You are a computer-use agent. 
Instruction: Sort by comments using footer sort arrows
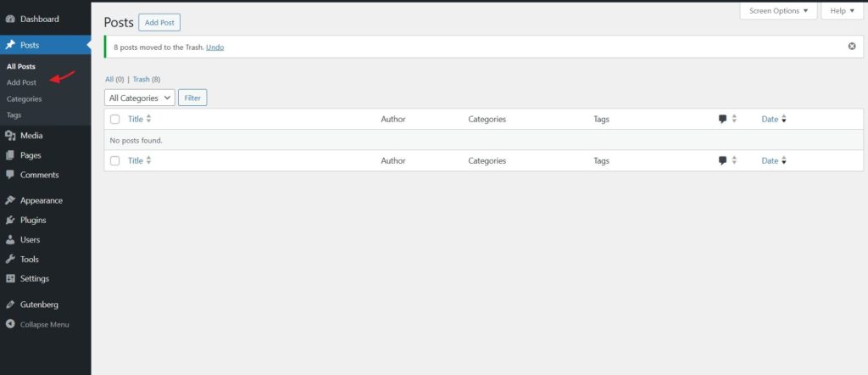point(734,160)
